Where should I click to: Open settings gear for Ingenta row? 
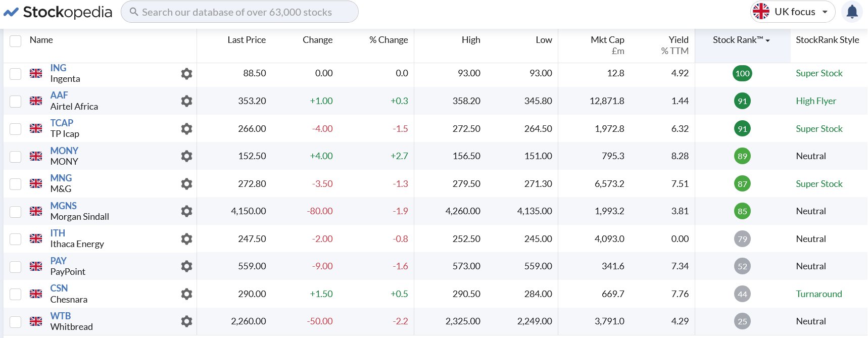coord(186,74)
